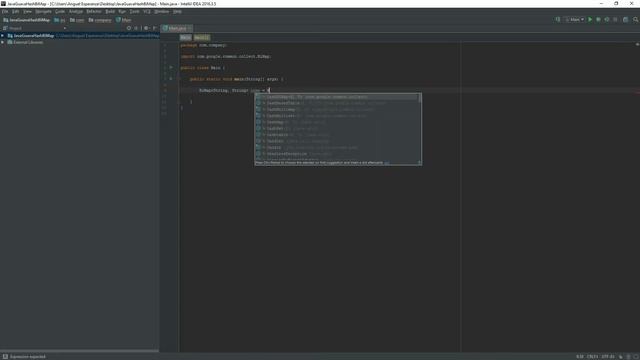Close the Main.java editor tab

click(189, 29)
